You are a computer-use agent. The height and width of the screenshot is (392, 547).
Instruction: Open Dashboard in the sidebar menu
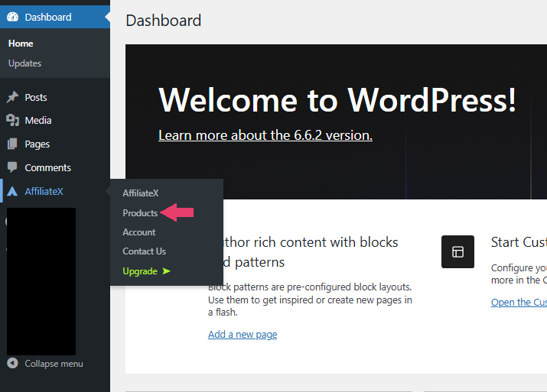(55, 17)
